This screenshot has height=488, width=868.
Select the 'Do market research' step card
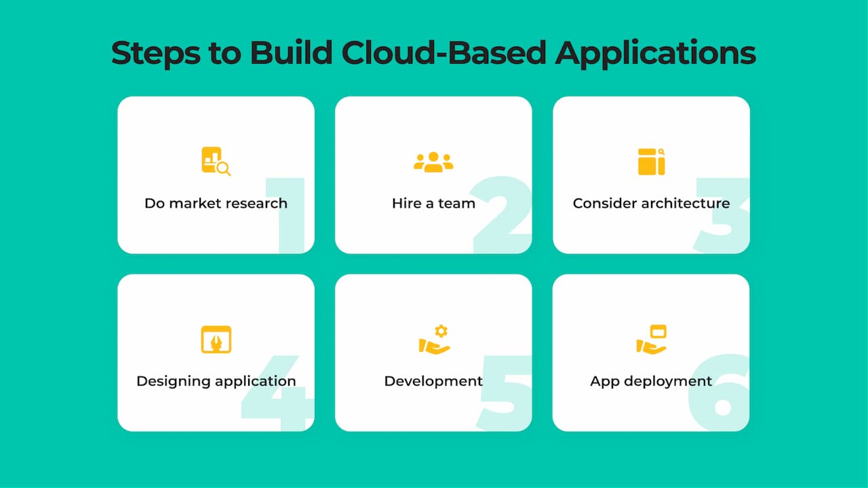216,175
